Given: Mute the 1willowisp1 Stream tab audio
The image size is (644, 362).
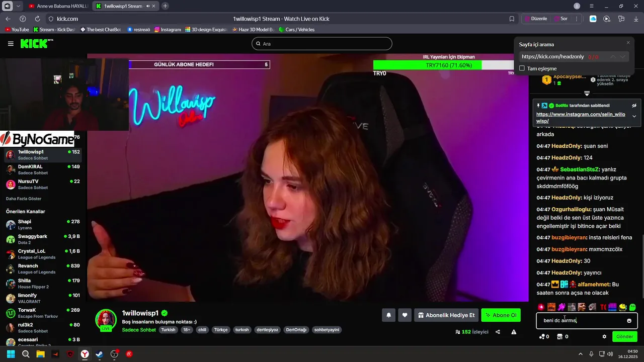Looking at the screenshot, I should point(148,6).
